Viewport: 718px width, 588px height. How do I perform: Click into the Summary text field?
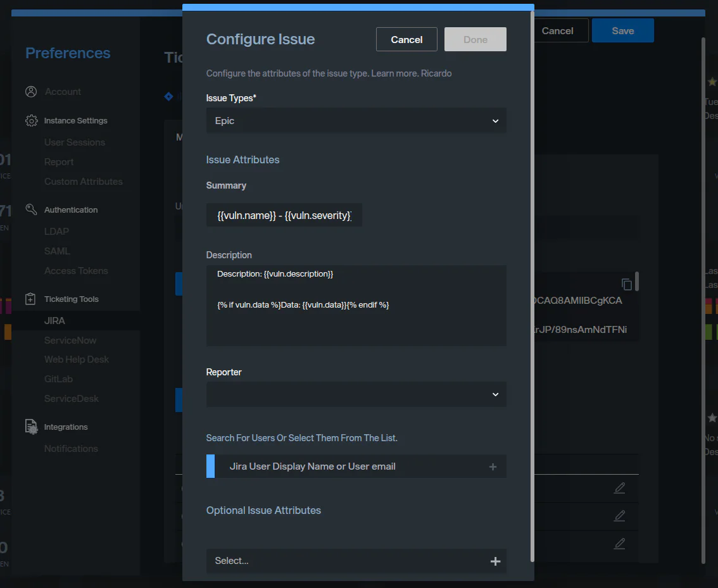284,216
